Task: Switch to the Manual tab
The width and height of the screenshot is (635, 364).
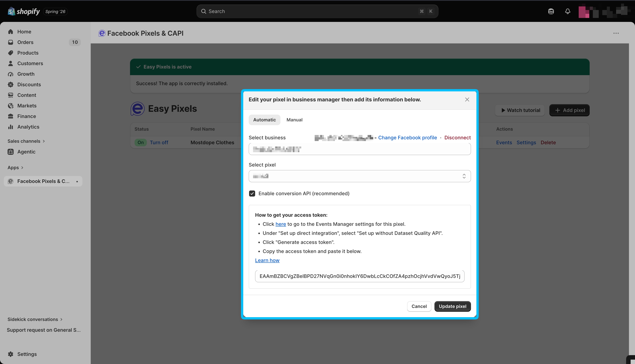Action: pyautogui.click(x=294, y=120)
